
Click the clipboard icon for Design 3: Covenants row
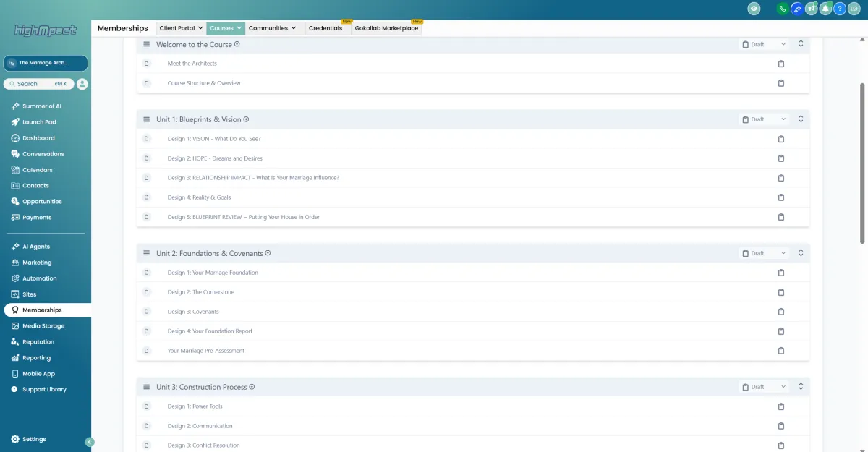point(780,312)
